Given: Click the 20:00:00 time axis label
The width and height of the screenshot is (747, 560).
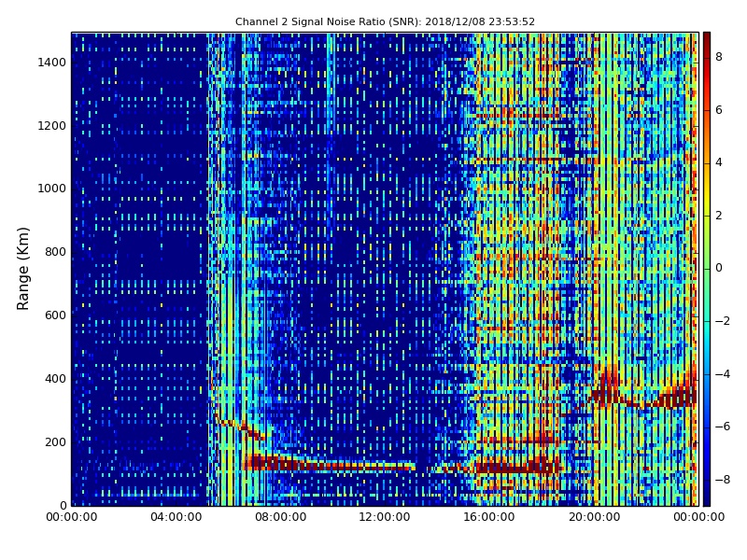Looking at the screenshot, I should tap(594, 517).
